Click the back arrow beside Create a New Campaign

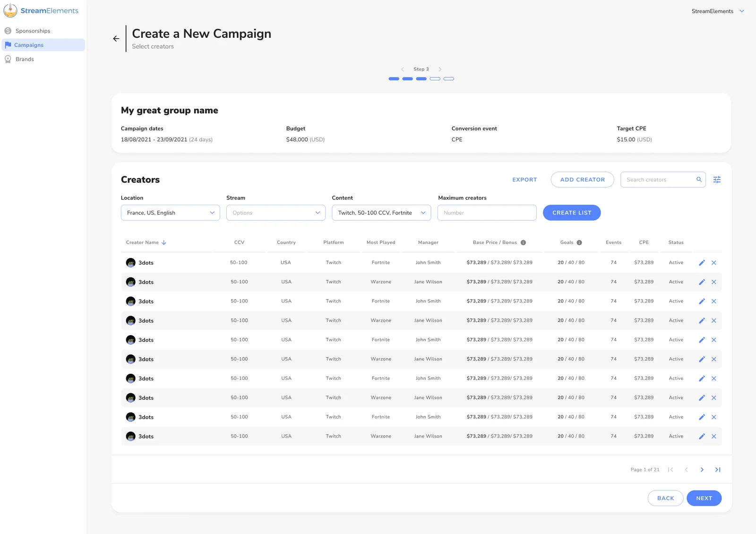(x=116, y=39)
